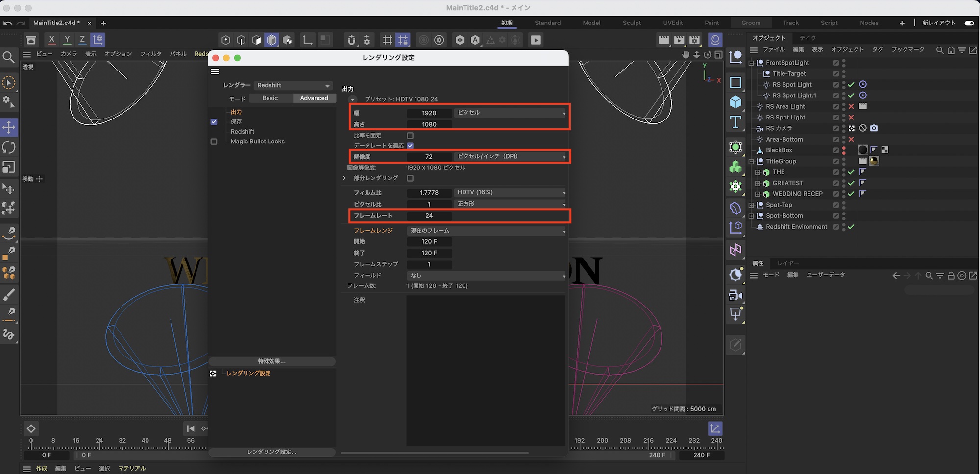Image resolution: width=980 pixels, height=474 pixels.
Task: Open the レンダラー Redshift dropdown
Action: [293, 85]
